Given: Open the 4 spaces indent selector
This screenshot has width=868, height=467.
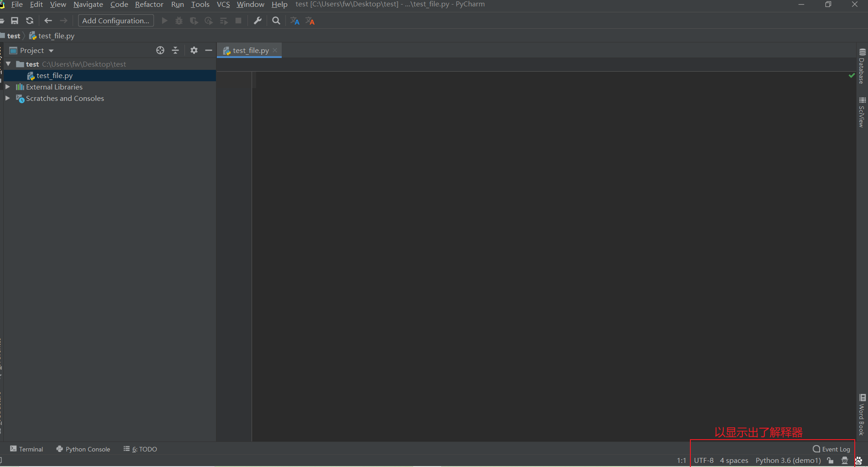Looking at the screenshot, I should (734, 461).
